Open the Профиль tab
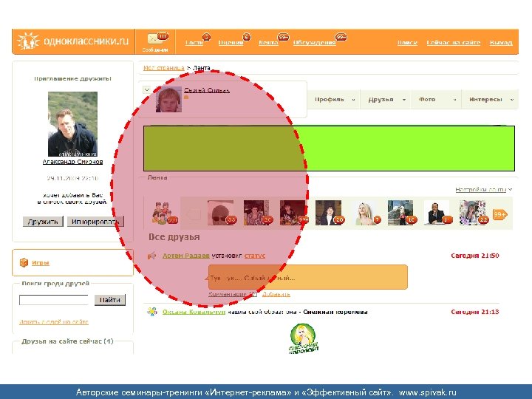The image size is (532, 399). point(329,100)
